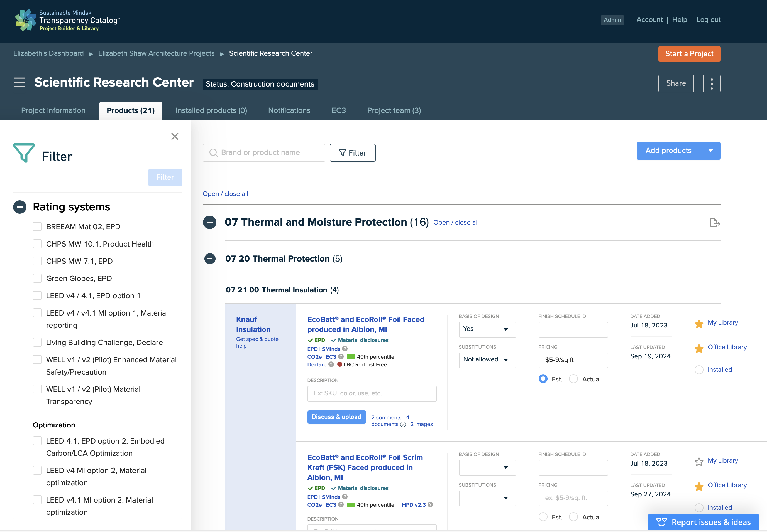Close the Filter panel with the X
The height and width of the screenshot is (532, 767).
click(x=175, y=136)
